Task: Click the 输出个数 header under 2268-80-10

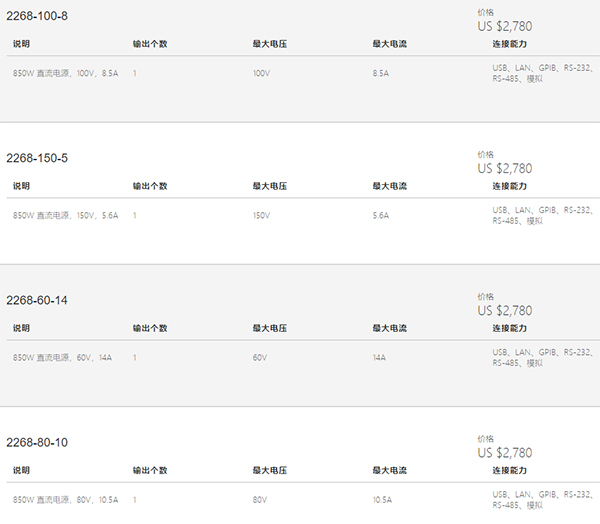Action: click(150, 470)
